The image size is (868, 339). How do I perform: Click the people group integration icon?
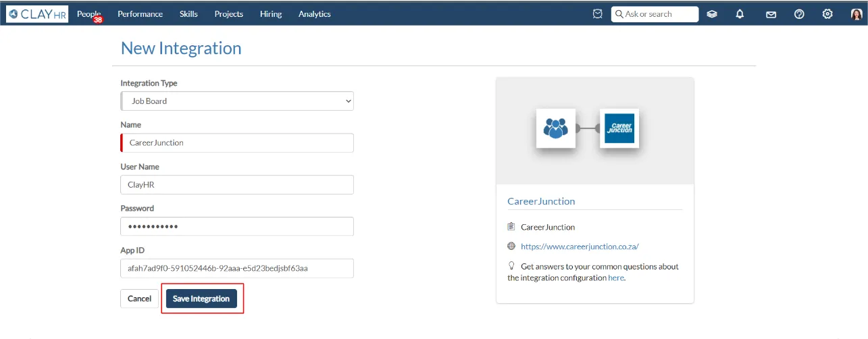[x=556, y=128]
